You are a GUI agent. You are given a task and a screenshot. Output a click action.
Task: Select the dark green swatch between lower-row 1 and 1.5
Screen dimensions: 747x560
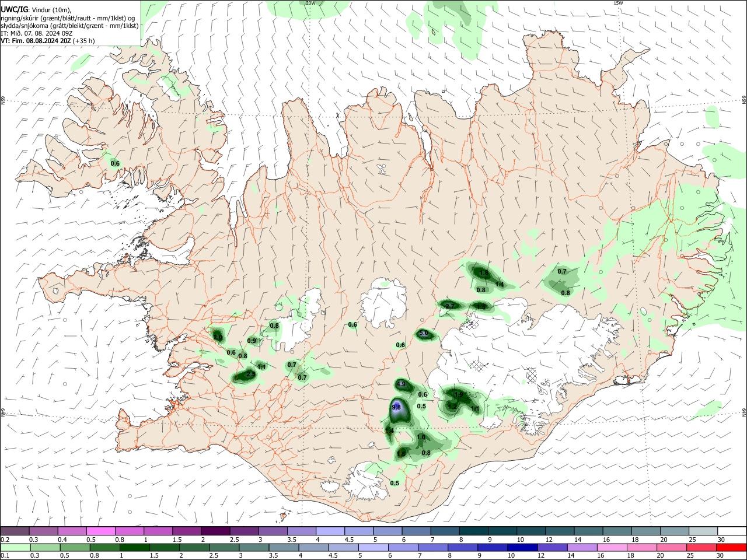tap(134, 547)
